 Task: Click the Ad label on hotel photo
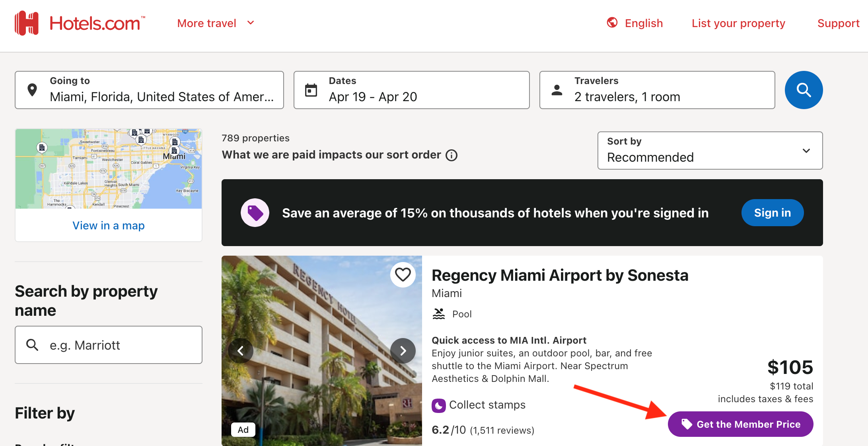(x=243, y=430)
